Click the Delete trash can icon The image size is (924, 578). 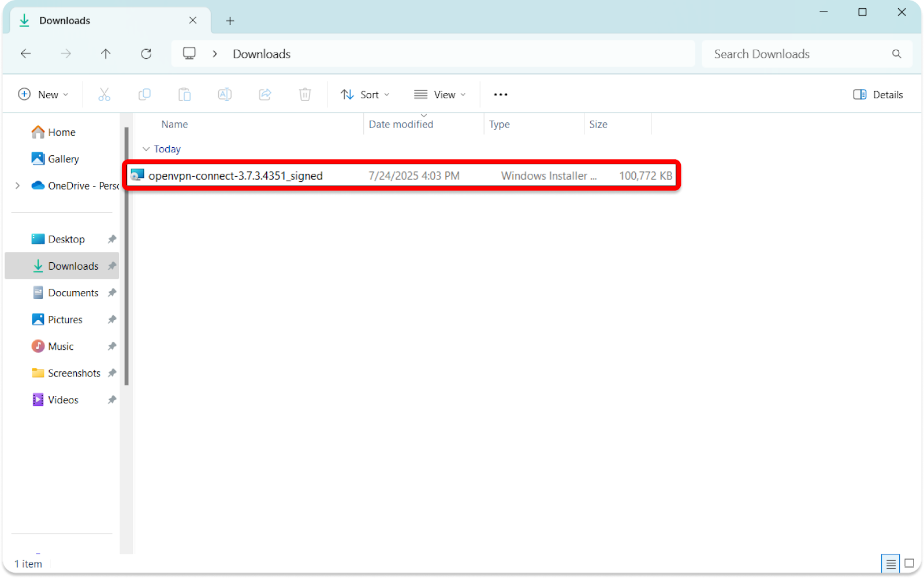[x=305, y=95]
